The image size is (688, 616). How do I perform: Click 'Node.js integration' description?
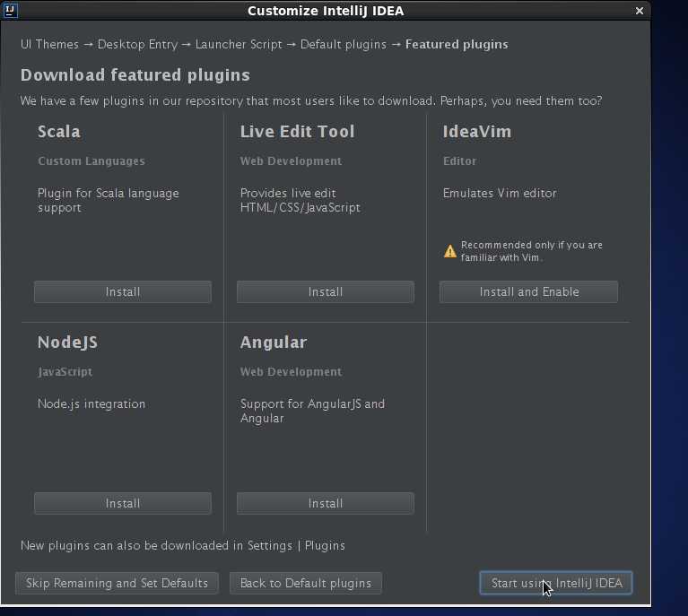[x=91, y=404]
